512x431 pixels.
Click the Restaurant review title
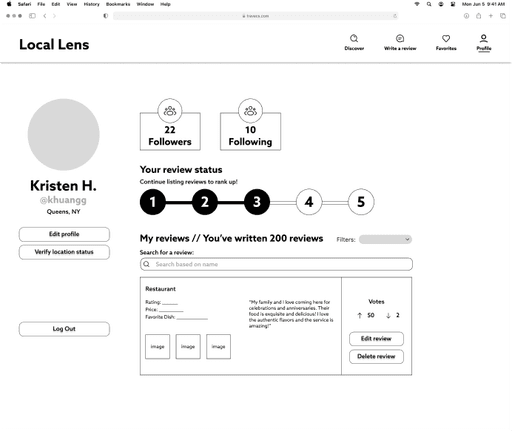pyautogui.click(x=160, y=289)
